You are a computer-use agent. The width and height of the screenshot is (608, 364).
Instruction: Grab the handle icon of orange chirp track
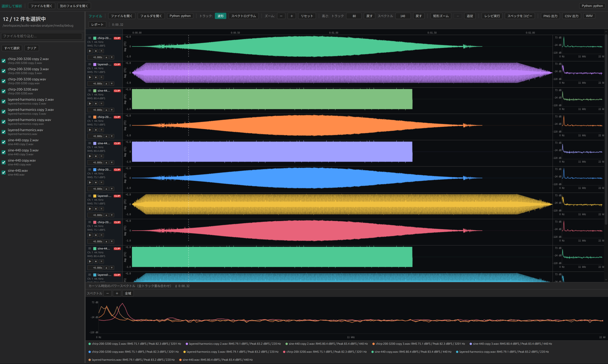(x=89, y=117)
